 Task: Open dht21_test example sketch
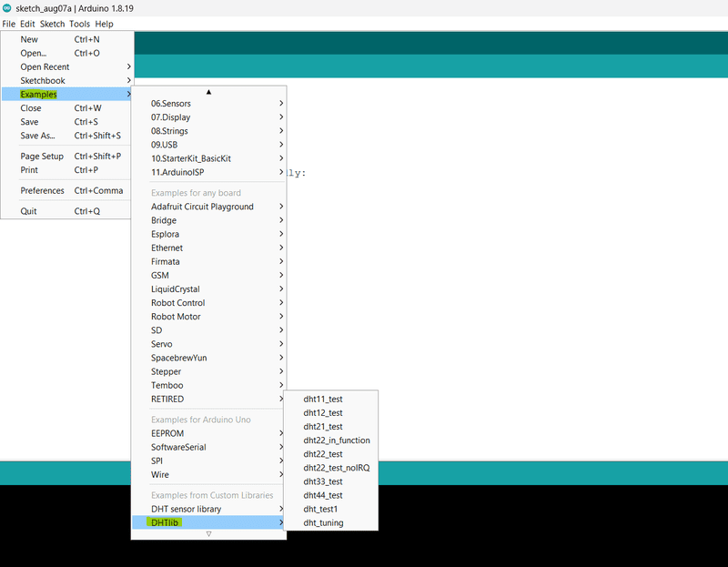tap(330, 426)
